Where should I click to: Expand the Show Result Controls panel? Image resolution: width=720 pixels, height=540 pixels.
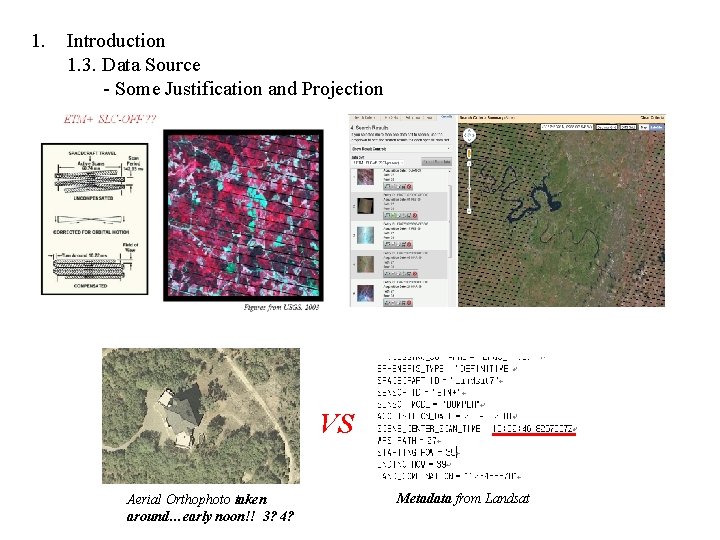tap(401, 149)
